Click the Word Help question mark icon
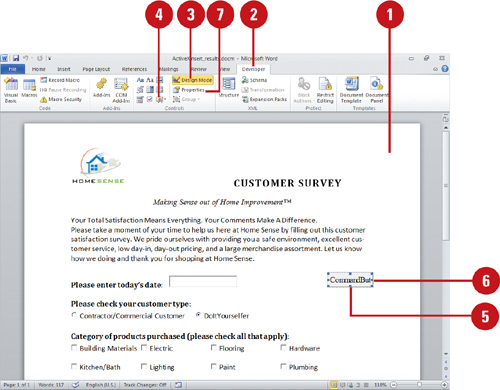This screenshot has width=500, height=390. click(445, 69)
